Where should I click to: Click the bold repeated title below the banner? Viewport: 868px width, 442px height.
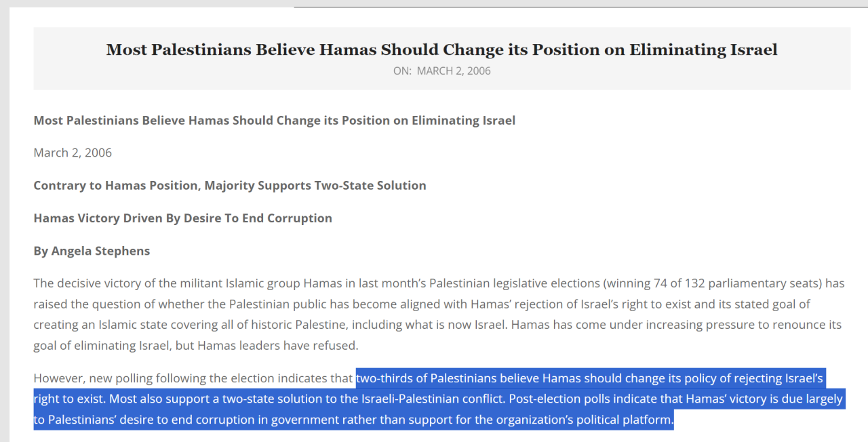[x=274, y=120]
